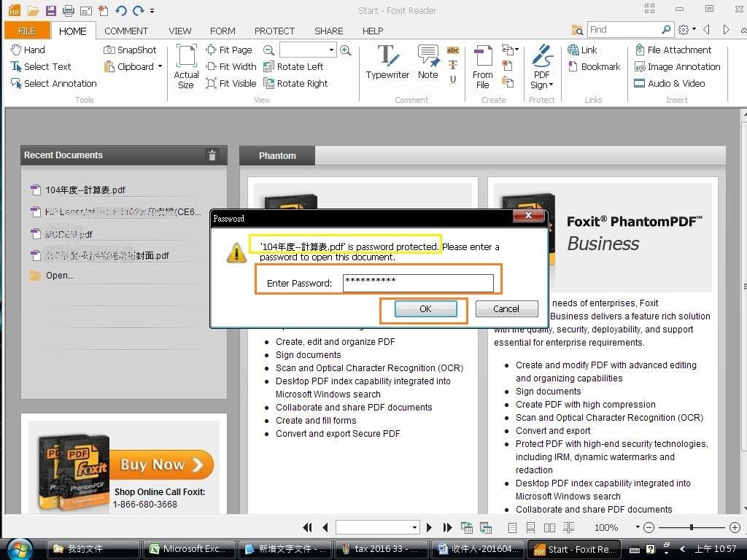Switch to the PROTECT tab
This screenshot has width=747, height=560.
tap(274, 31)
